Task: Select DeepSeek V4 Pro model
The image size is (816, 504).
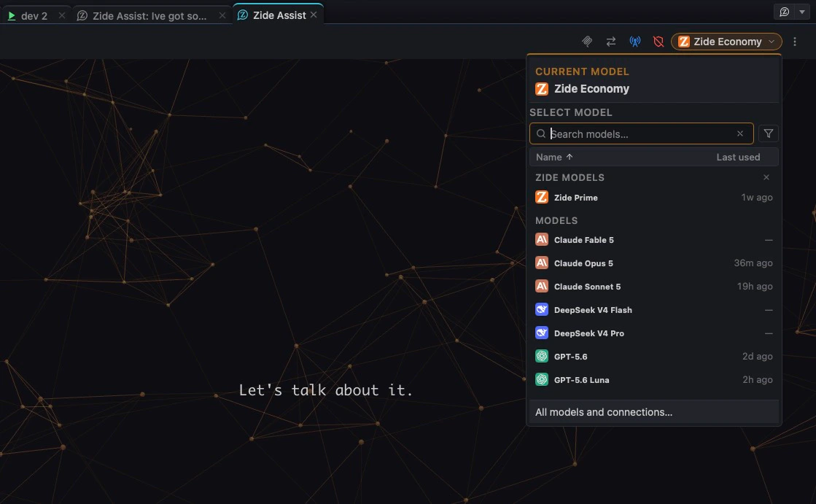Action: (653, 333)
